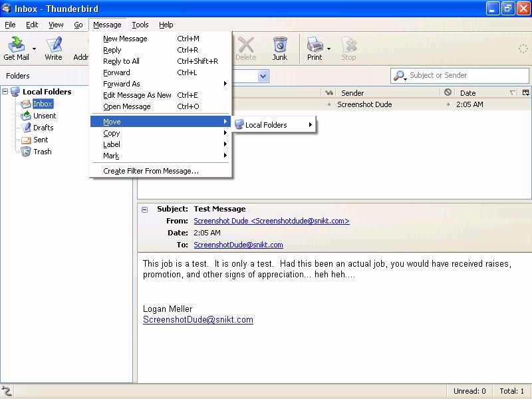
Task: Click the Unsent folder icon
Action: click(x=26, y=116)
